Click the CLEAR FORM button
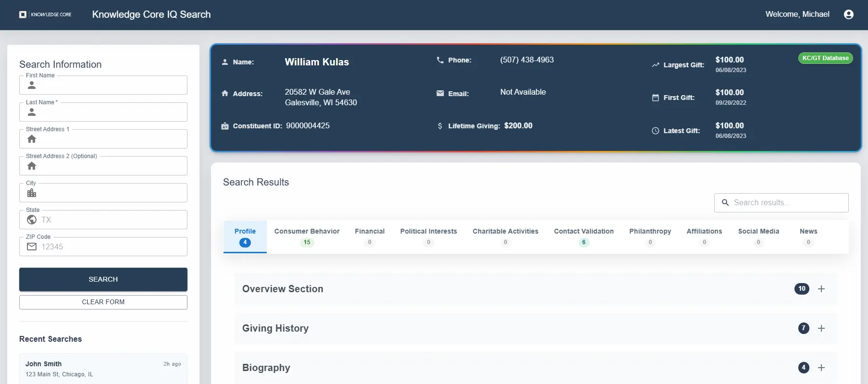Image resolution: width=868 pixels, height=384 pixels. [103, 302]
